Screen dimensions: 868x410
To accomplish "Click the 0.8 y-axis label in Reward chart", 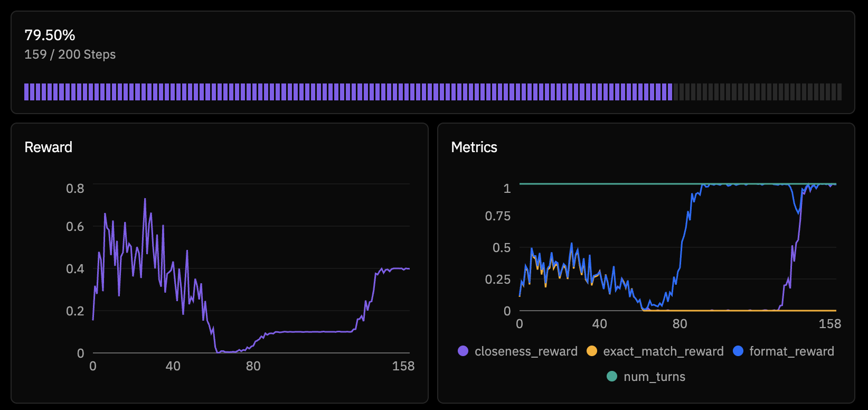I will pyautogui.click(x=74, y=189).
